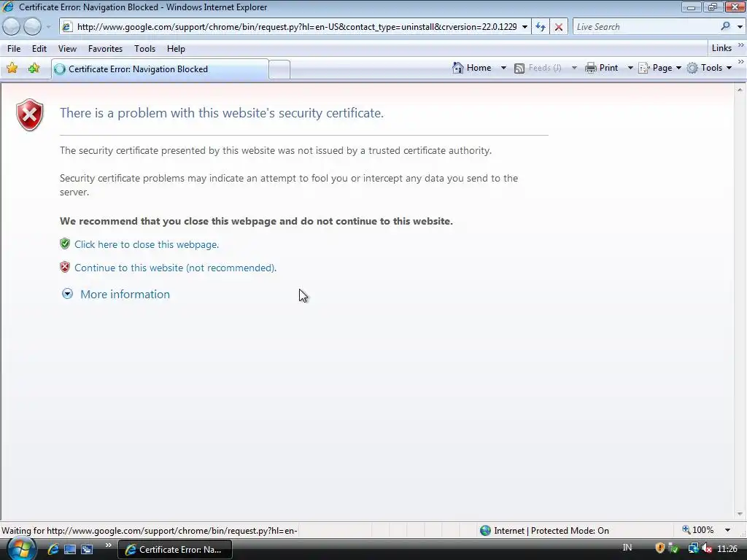The width and height of the screenshot is (747, 560).
Task: Click the IN language indicator
Action: pos(627,548)
